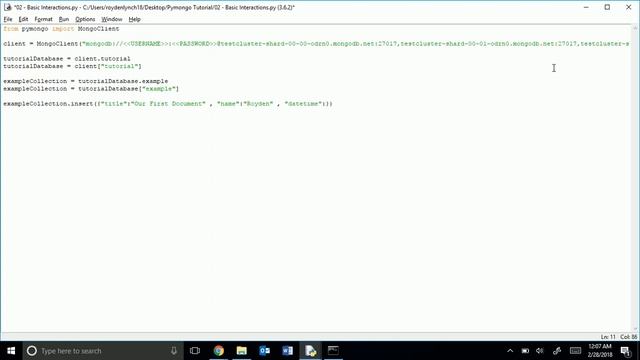Click the 'client = MongoClient' connection line
Viewport: 640px width, 360px height.
pos(316,44)
